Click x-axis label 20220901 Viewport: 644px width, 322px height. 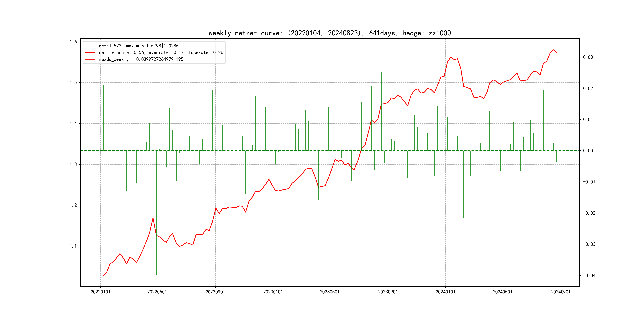click(215, 292)
